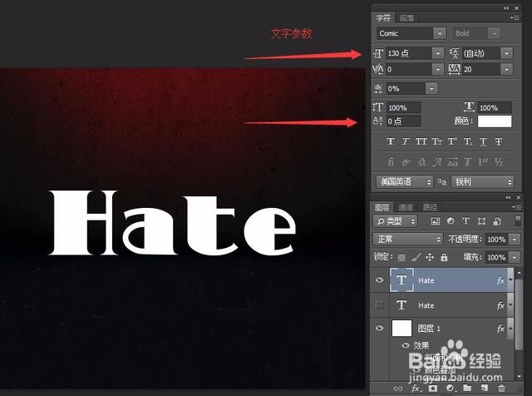Hide the selected top Hate layer
532x396 pixels.
(379, 280)
